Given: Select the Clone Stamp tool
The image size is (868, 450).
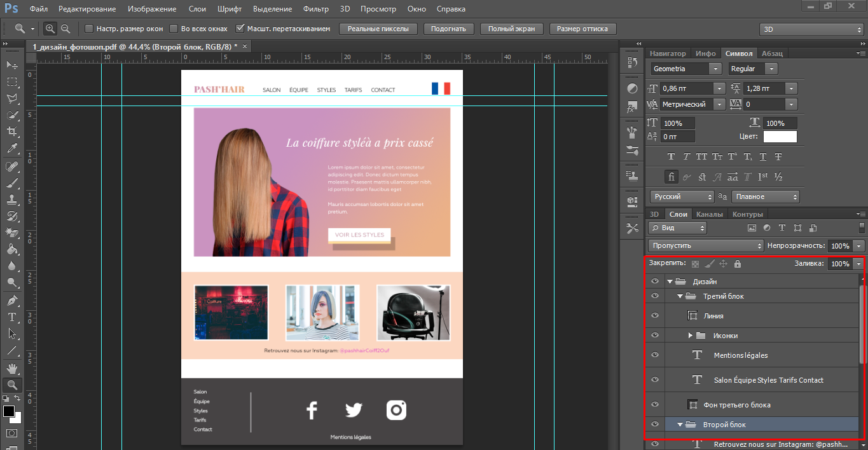Looking at the screenshot, I should coord(11,199).
